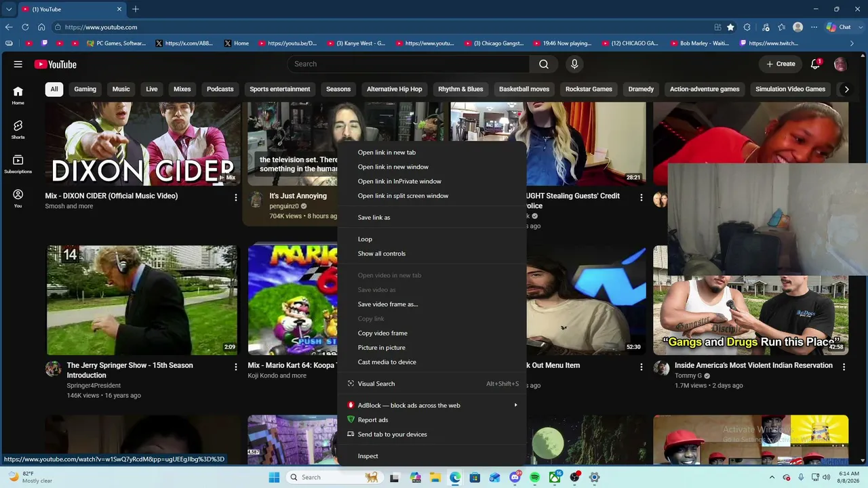Open the Settings gear in the taskbar
Screen dimensions: 868x488
(595, 477)
